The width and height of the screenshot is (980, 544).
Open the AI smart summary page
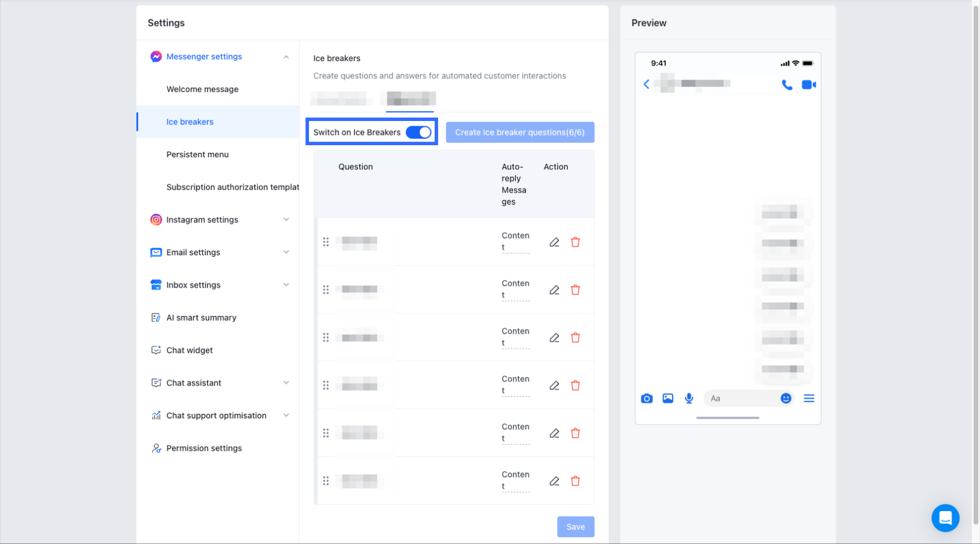201,318
